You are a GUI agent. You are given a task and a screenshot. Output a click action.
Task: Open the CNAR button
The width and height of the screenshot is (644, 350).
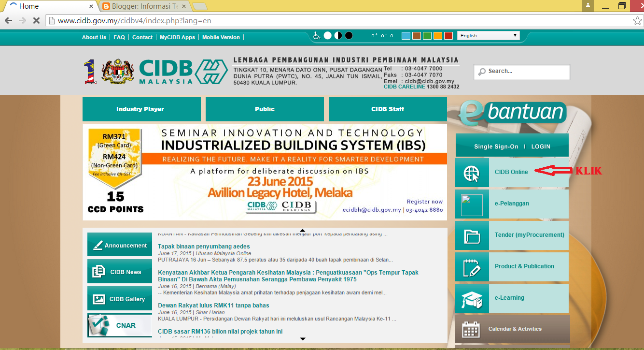click(x=120, y=325)
